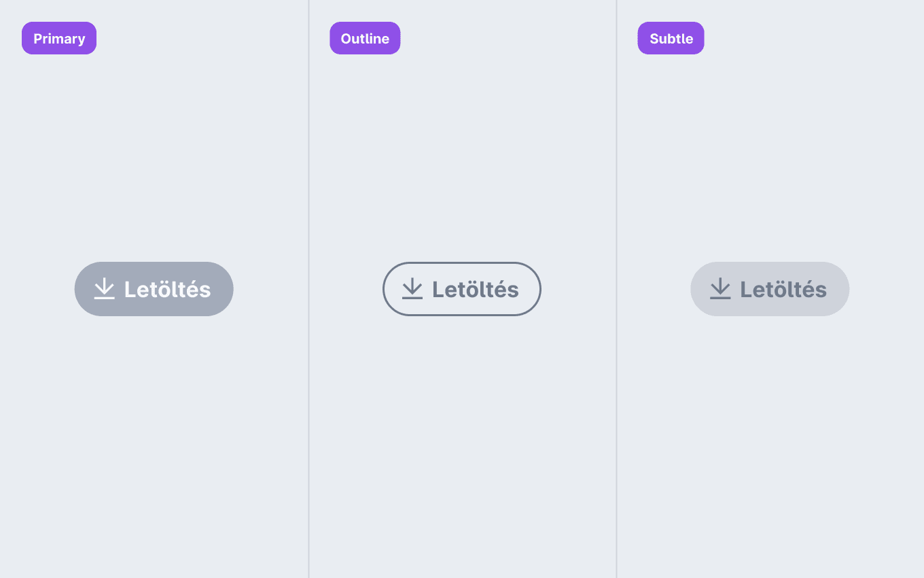This screenshot has height=578, width=924.
Task: Click blank area between Subtle badge and its button
Action: tap(770, 156)
